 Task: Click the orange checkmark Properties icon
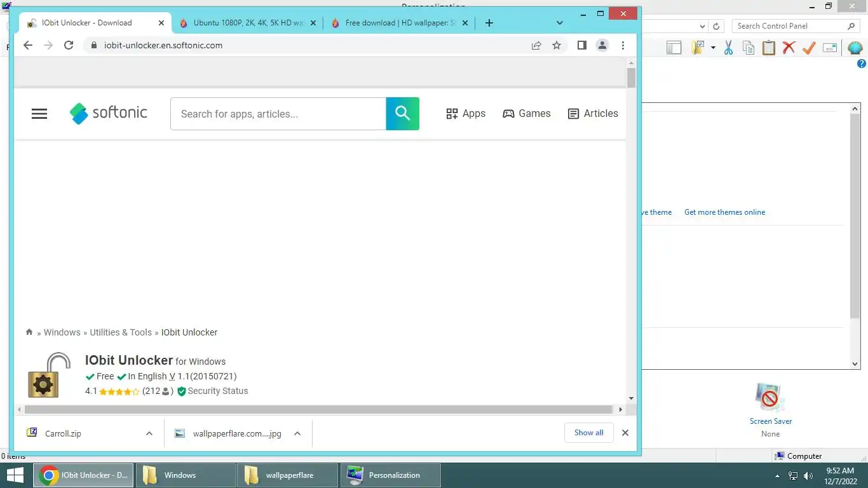point(809,48)
